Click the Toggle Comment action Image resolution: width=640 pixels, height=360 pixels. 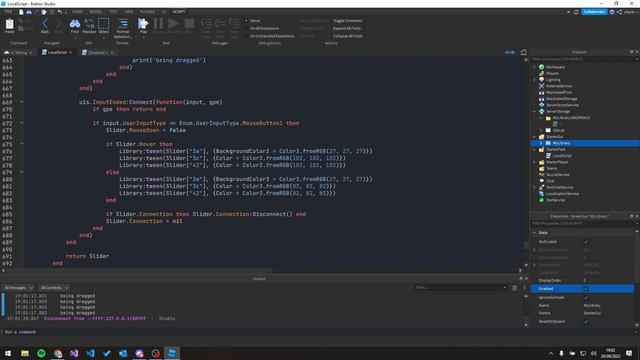click(x=347, y=20)
